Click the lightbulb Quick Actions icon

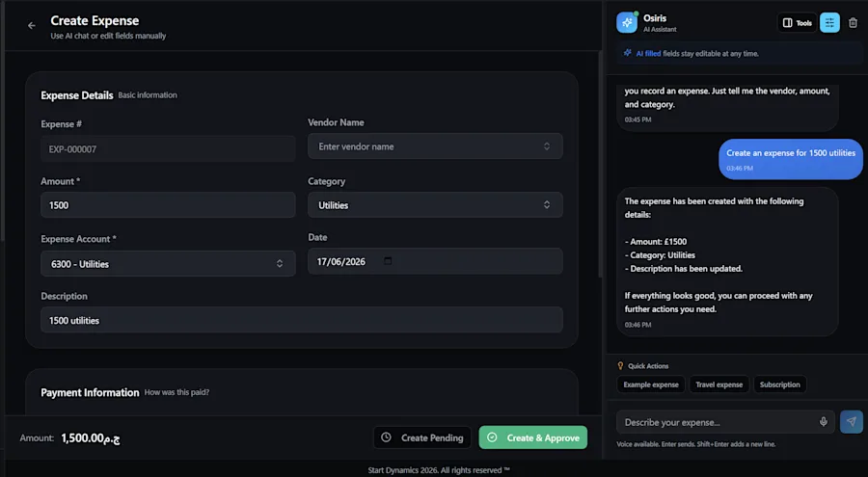(x=620, y=366)
